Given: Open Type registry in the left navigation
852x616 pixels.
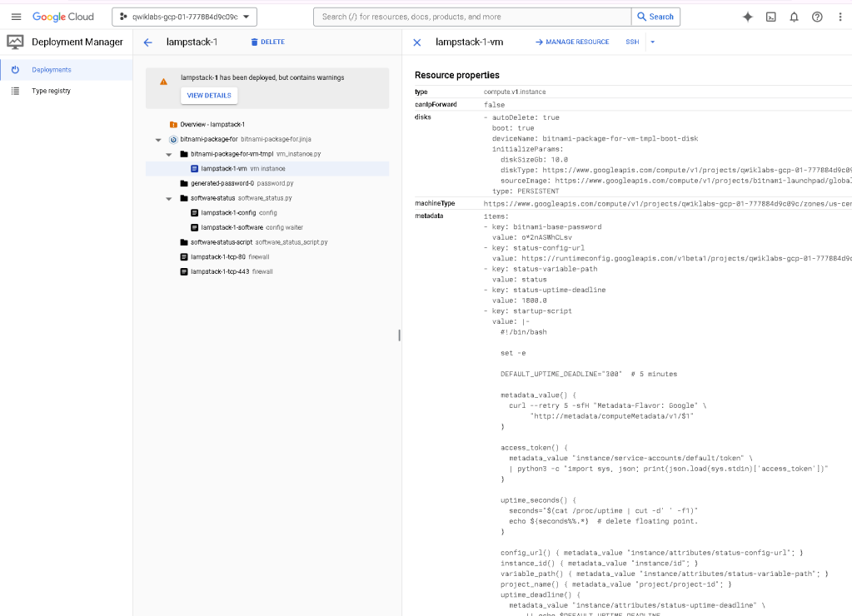Looking at the screenshot, I should click(x=66, y=91).
